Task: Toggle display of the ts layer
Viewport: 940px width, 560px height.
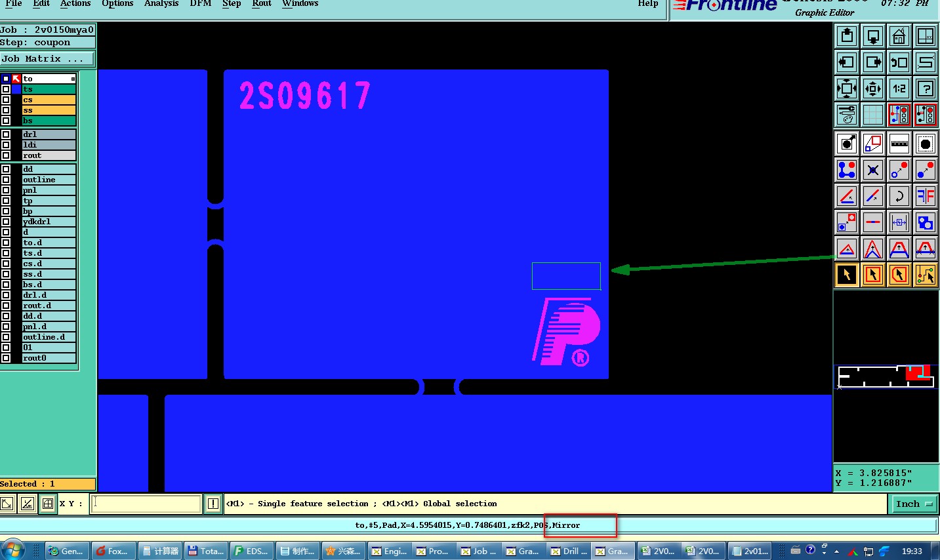Action: pos(6,89)
